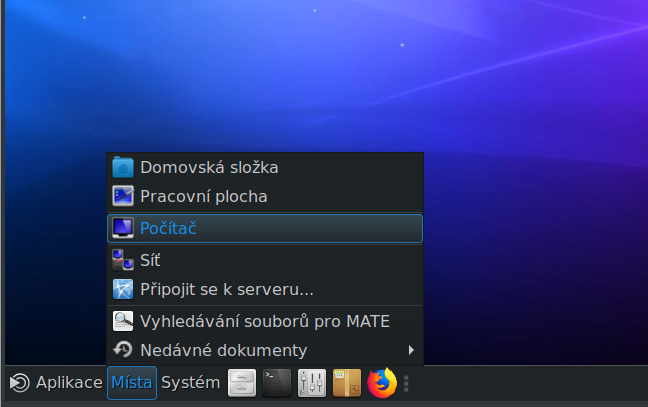
Task: Click the file search magnifier icon
Action: click(123, 321)
